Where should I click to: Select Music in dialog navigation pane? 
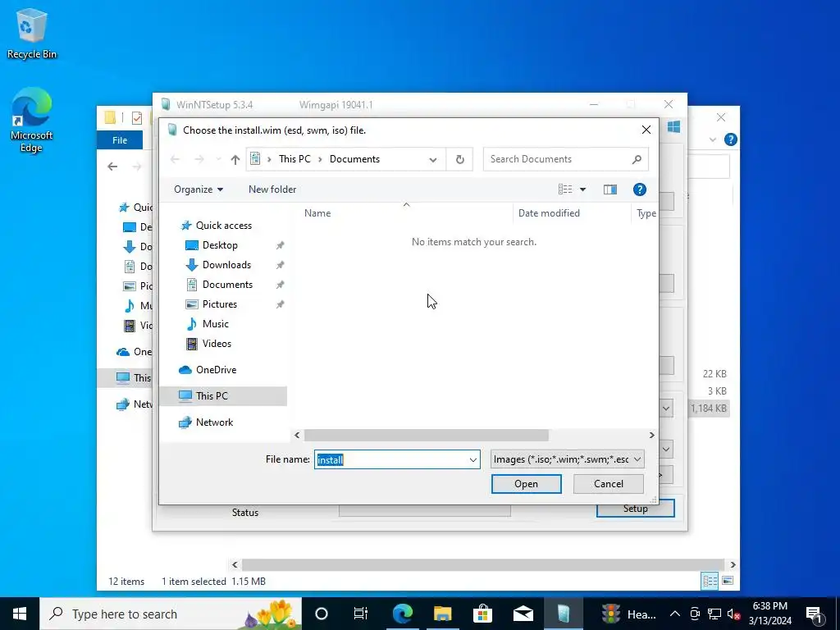click(x=216, y=323)
